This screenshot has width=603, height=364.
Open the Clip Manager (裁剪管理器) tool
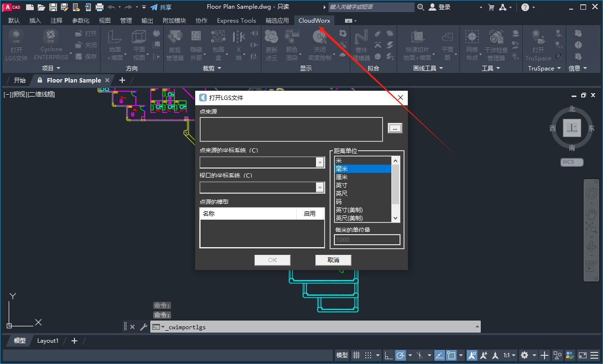click(175, 44)
